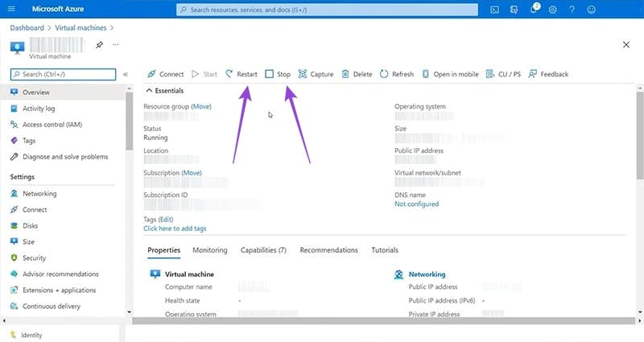Open the directories and subscriptions filter icon
This screenshot has width=644, height=342.
[x=514, y=9]
